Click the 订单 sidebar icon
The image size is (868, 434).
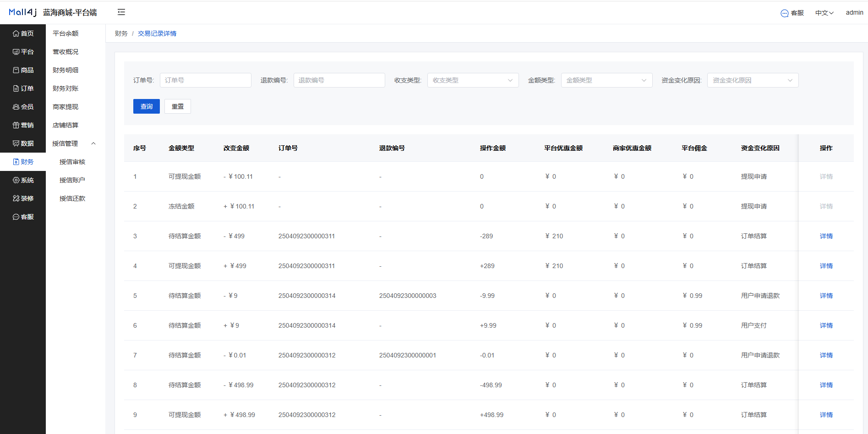(16, 88)
